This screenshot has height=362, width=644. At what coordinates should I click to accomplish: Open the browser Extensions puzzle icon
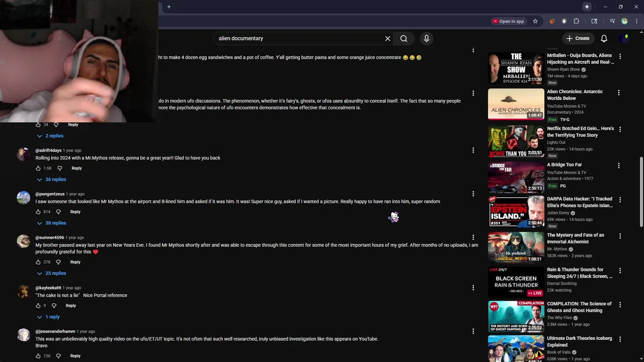576,21
